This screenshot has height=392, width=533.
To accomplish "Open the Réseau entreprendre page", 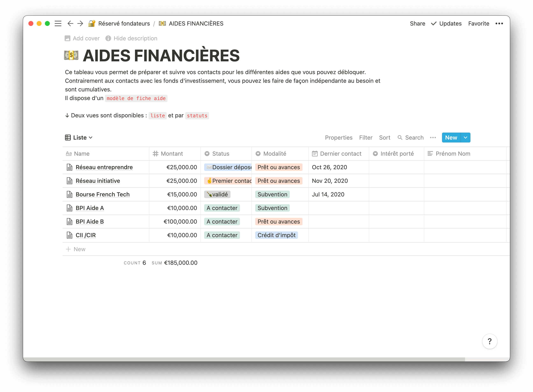I will click(104, 167).
